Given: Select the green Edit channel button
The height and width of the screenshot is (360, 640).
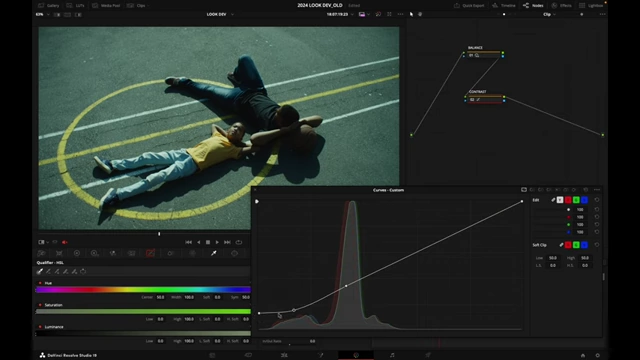Looking at the screenshot, I should click(576, 200).
